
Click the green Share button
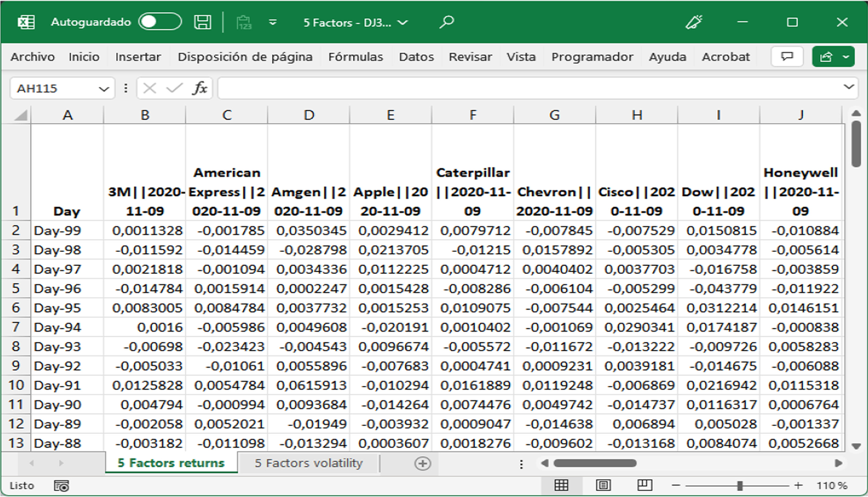[833, 57]
